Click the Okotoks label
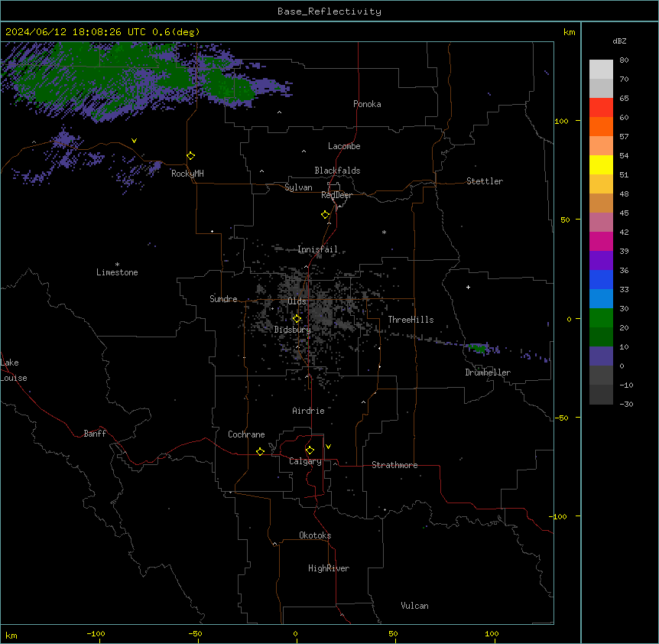 [315, 535]
